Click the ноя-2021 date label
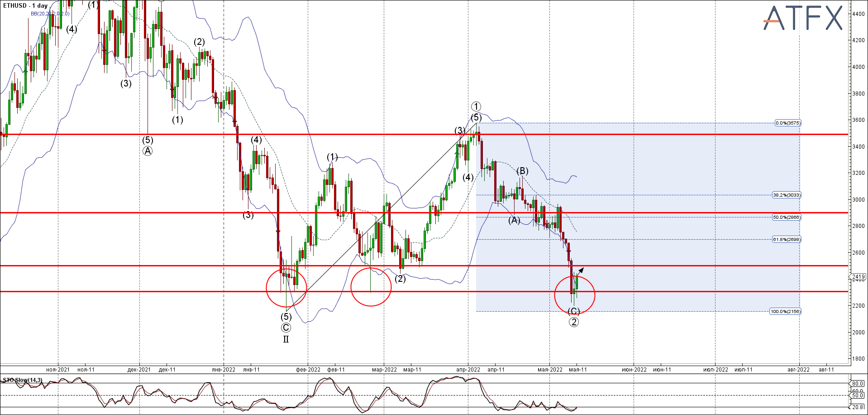This screenshot has height=415, width=868. (x=58, y=370)
